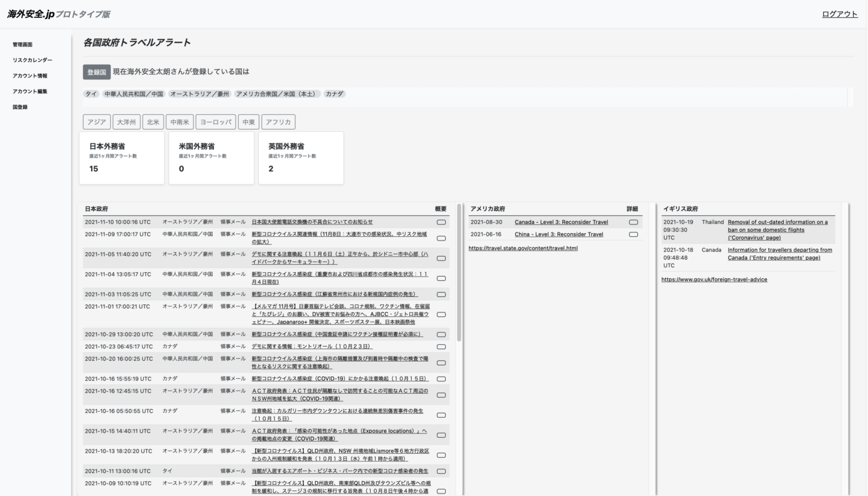Viewport: 868px width, 496px height.
Task: Open overview icon for 2021-10-29 13:00:20 row
Action: click(x=441, y=334)
